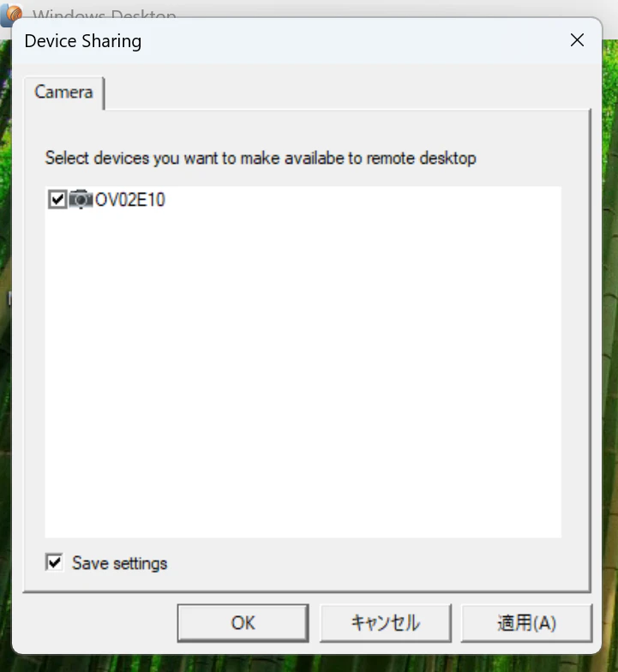Click the 適用(A) button

(x=526, y=622)
